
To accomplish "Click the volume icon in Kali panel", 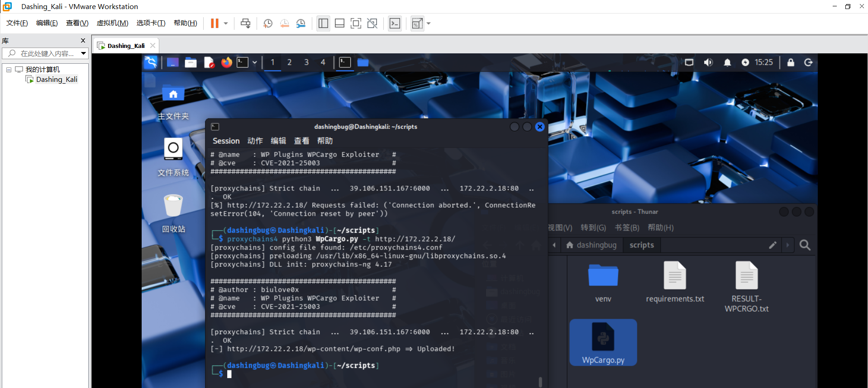I will 708,62.
